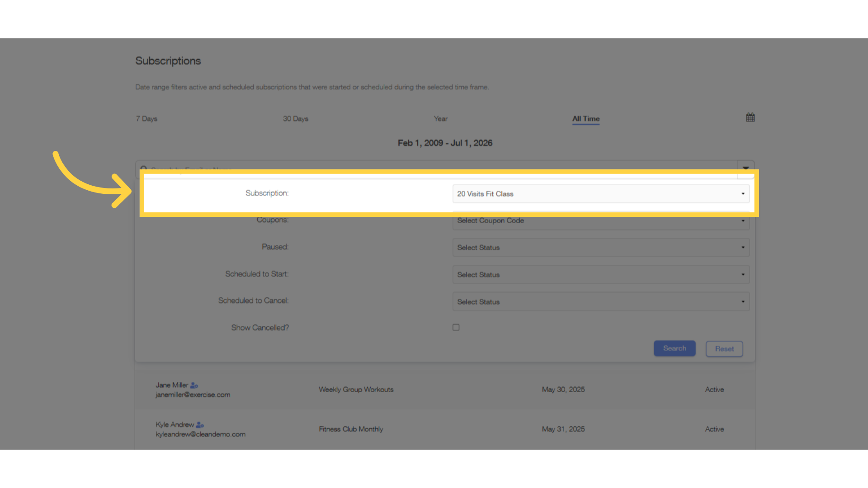Open Kyle Andrew's Fitness Club Monthly row
The width and height of the screenshot is (868, 488).
pyautogui.click(x=445, y=429)
